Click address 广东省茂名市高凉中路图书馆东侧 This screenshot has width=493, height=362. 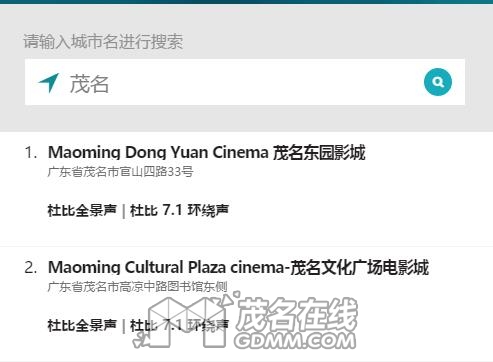click(137, 286)
